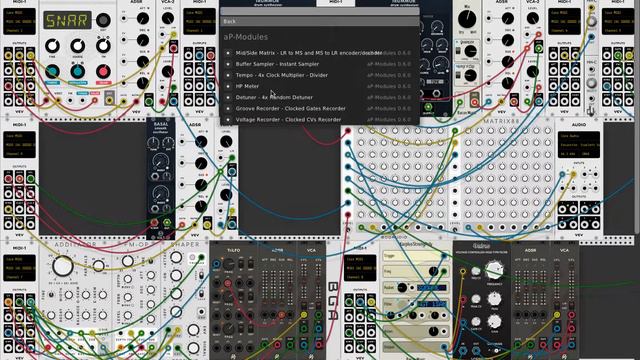Screen dimensions: 640x360
Task: Toggle favorite dot beside Mid/Side Matrix
Action: [228, 53]
